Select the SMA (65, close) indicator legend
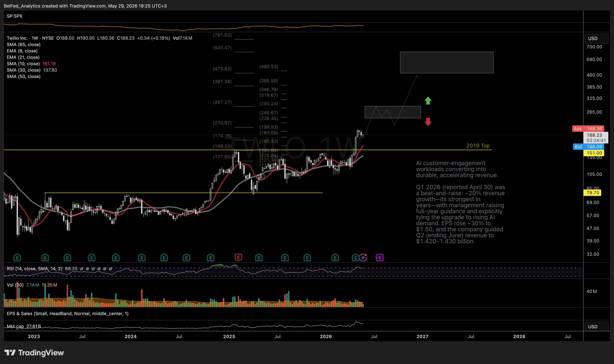Screen dimensions: 614x364 pos(23,44)
